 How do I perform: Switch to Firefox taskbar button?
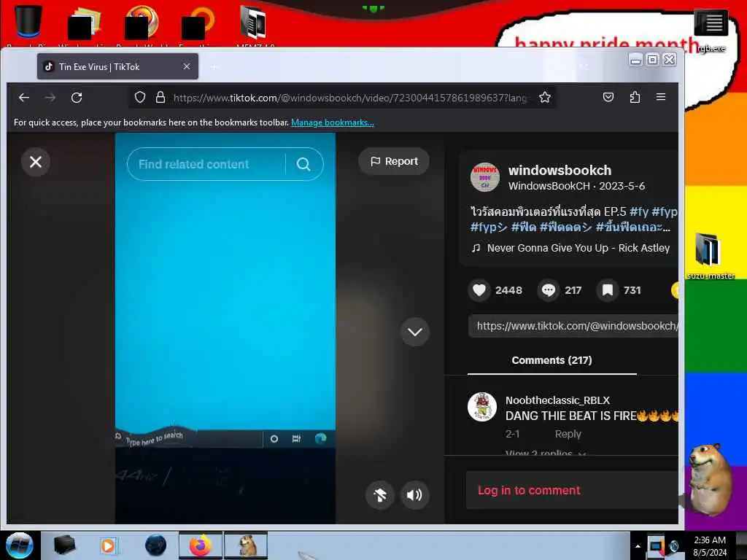pyautogui.click(x=201, y=545)
